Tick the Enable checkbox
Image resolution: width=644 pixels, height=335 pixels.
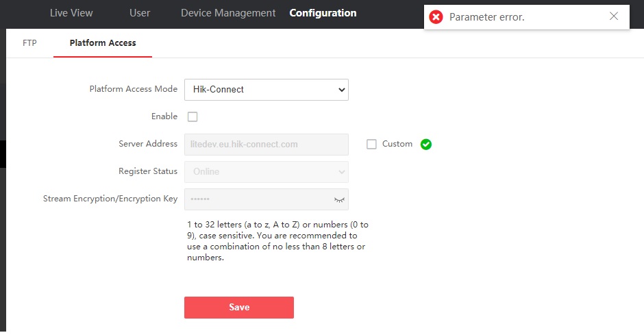point(193,117)
